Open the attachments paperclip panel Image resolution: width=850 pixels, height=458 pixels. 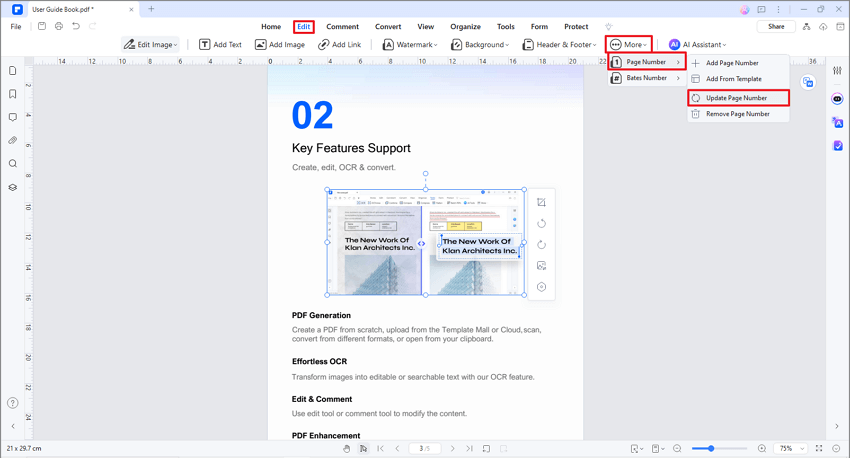pyautogui.click(x=12, y=140)
